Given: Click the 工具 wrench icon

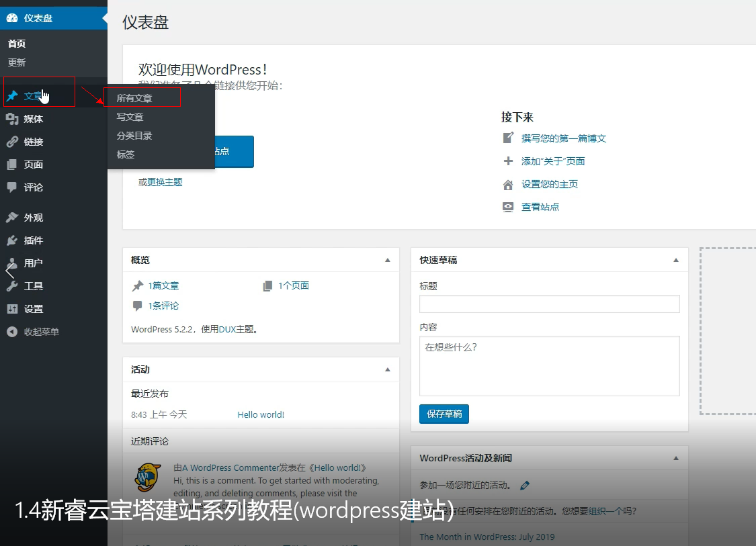Looking at the screenshot, I should click(x=12, y=286).
